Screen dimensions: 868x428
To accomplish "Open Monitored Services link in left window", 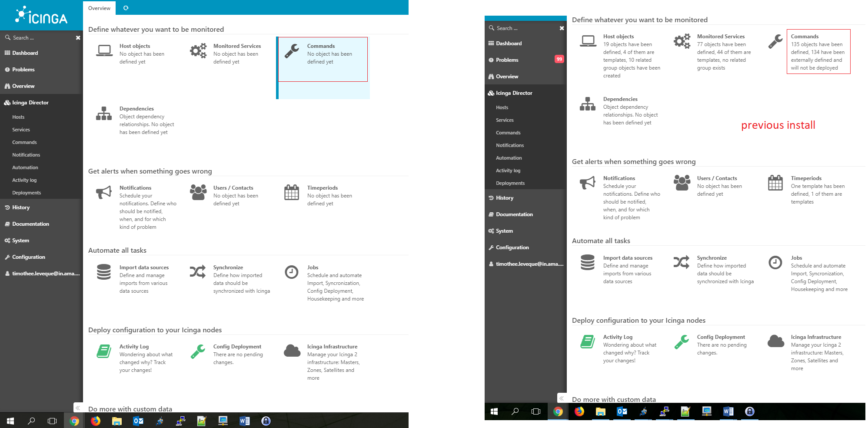I will click(x=237, y=46).
